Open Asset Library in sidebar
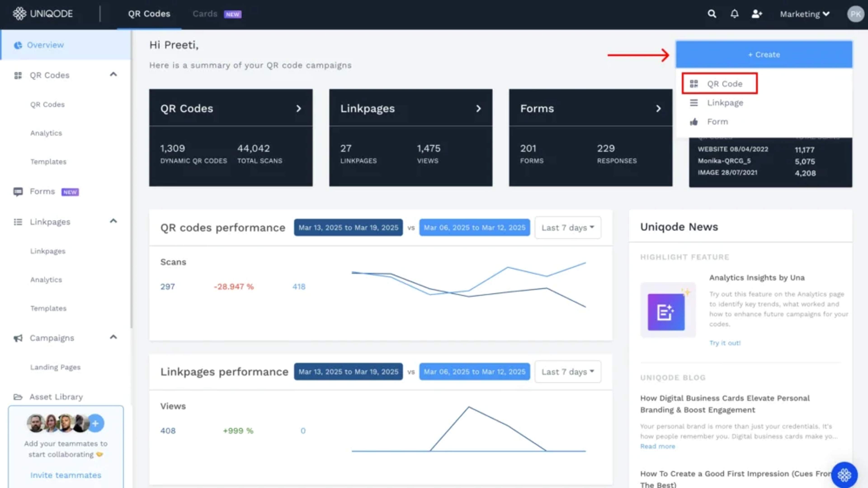The width and height of the screenshot is (868, 488). 56,397
